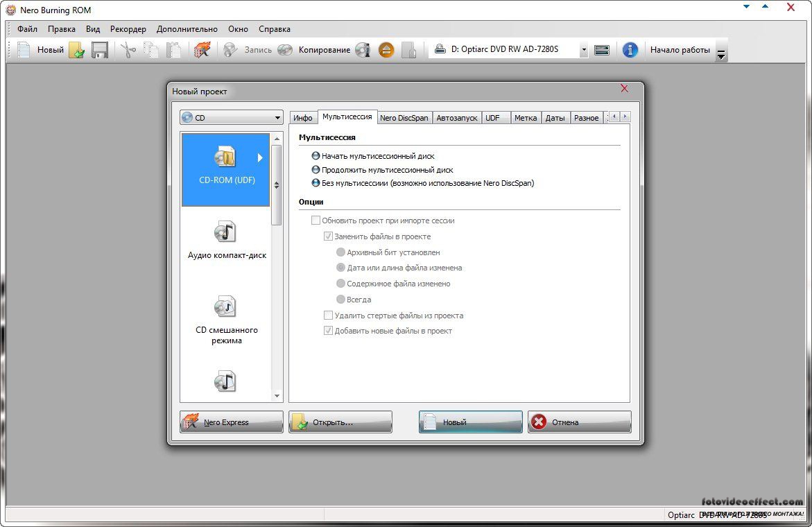Viewport: 812px width, 527px height.
Task: Click the Paste clipboard icon
Action: [x=173, y=50]
